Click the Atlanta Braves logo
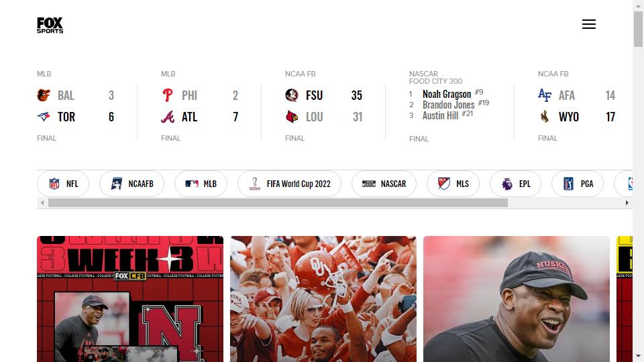 pos(168,117)
